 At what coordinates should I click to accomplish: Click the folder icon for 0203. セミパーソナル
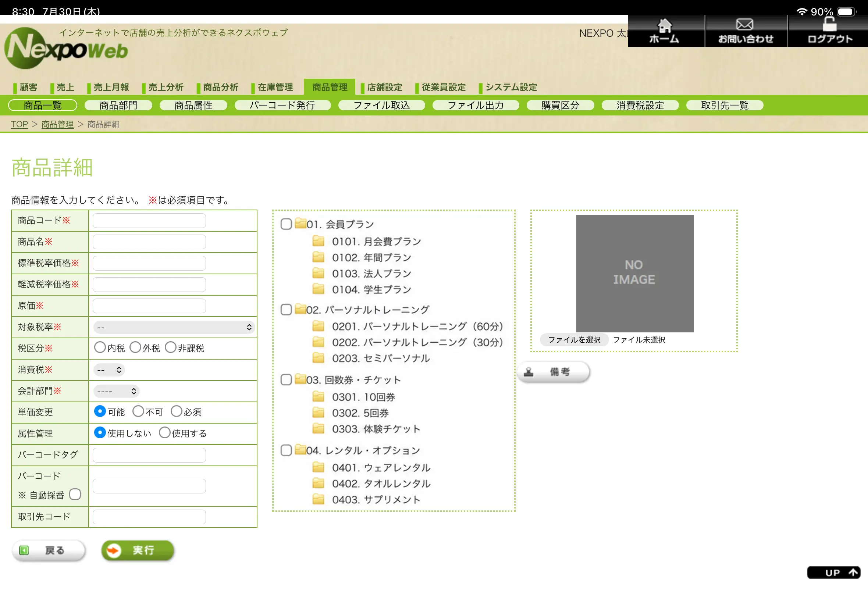(318, 357)
